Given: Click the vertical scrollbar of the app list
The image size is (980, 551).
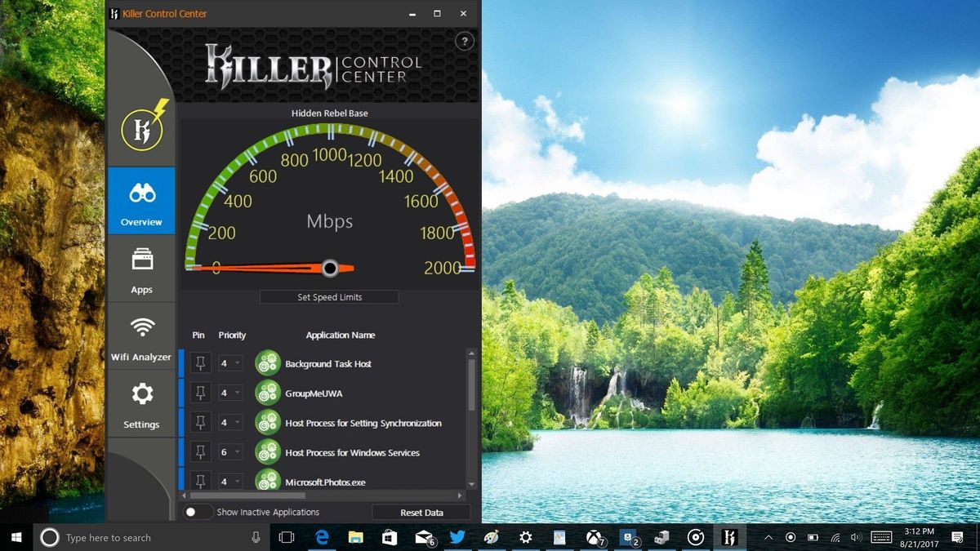Looking at the screenshot, I should (x=471, y=384).
